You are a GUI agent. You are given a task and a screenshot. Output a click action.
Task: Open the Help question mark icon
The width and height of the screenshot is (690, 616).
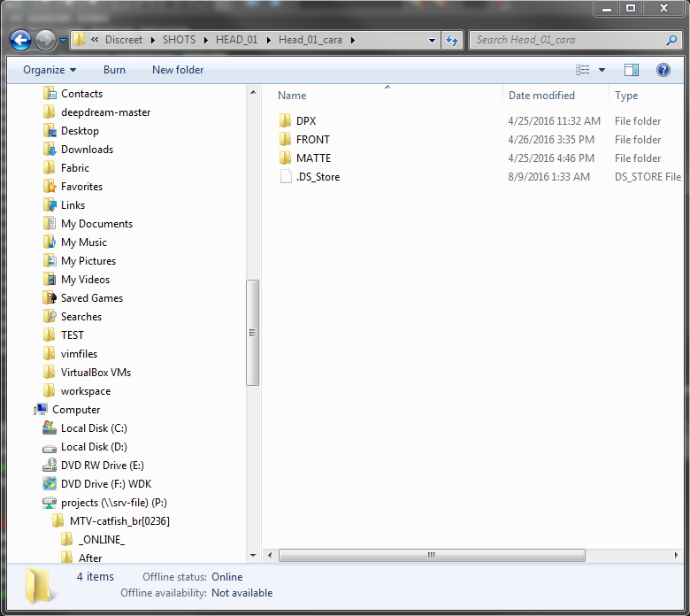[x=663, y=70]
